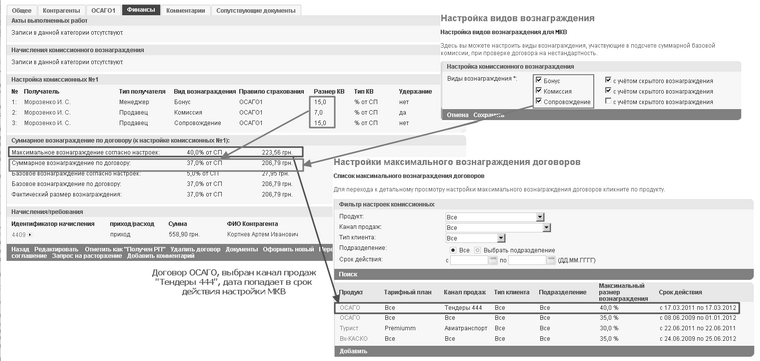760x361 pixels.
Task: Click Поиск to apply the filter
Action: (x=348, y=274)
